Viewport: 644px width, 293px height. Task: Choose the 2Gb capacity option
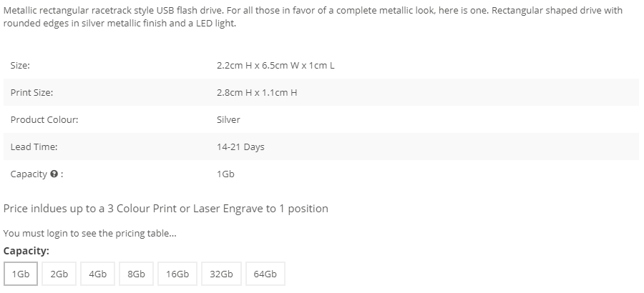pos(59,274)
